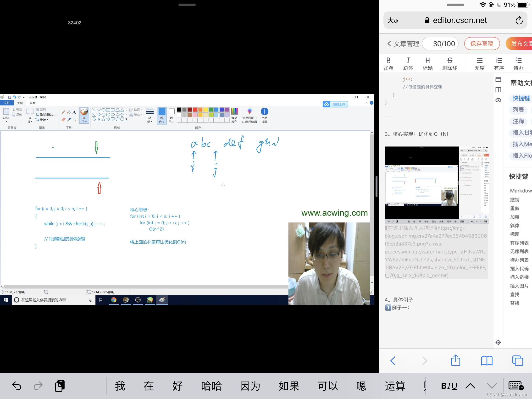Tap the up chevron on keyboard bar
Screen dimensions: 532x399
[x=470, y=386]
